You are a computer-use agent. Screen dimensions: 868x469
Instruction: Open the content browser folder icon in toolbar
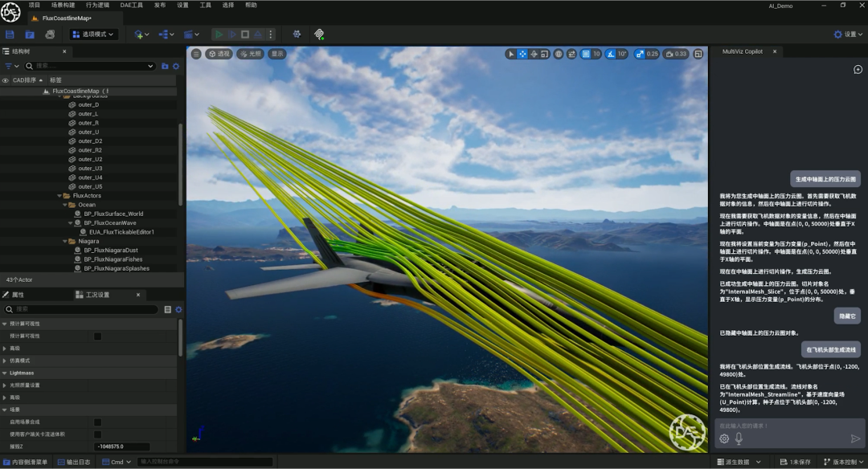(x=30, y=35)
